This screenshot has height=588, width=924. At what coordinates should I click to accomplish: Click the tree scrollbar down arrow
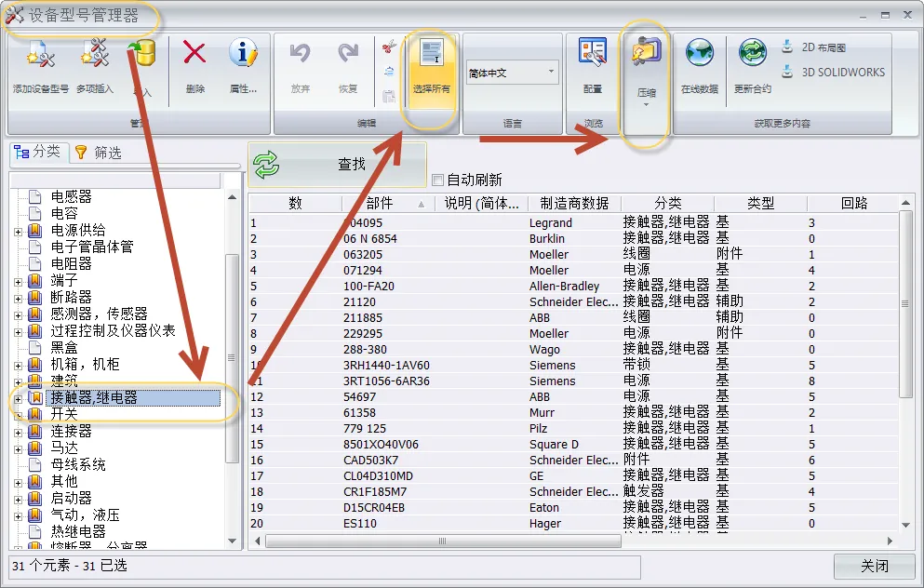coord(232,541)
